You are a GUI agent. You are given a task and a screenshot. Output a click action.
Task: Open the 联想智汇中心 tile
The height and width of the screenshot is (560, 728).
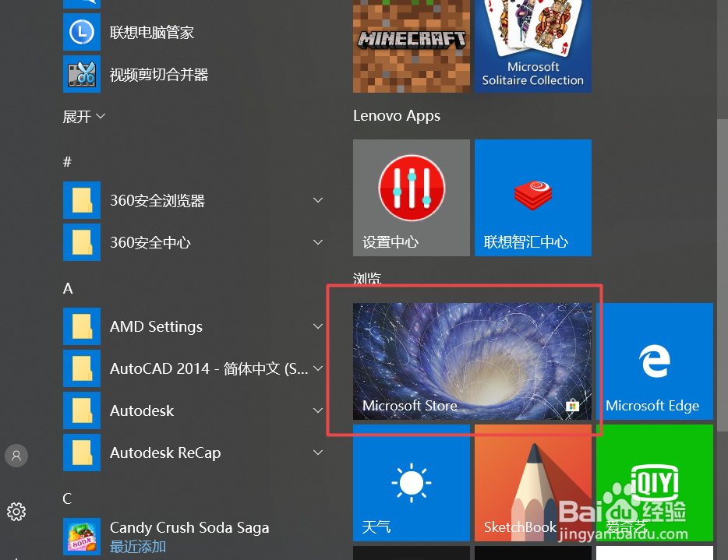[x=533, y=198]
